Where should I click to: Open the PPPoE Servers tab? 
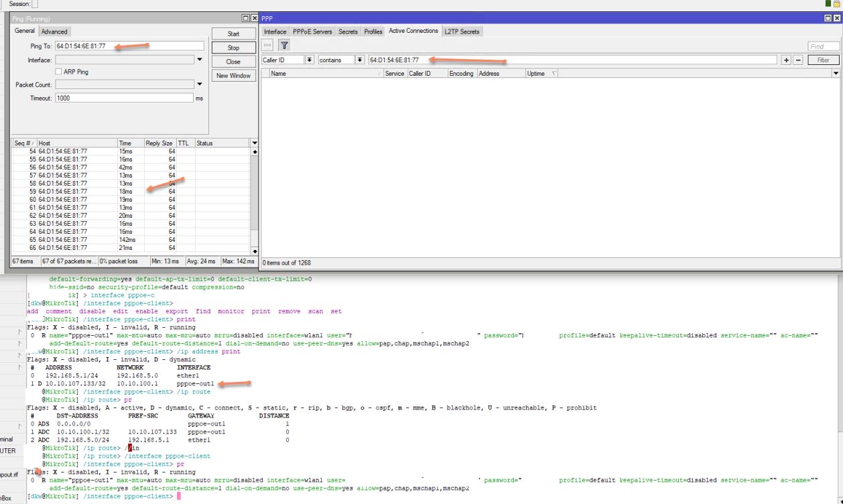[x=312, y=31]
